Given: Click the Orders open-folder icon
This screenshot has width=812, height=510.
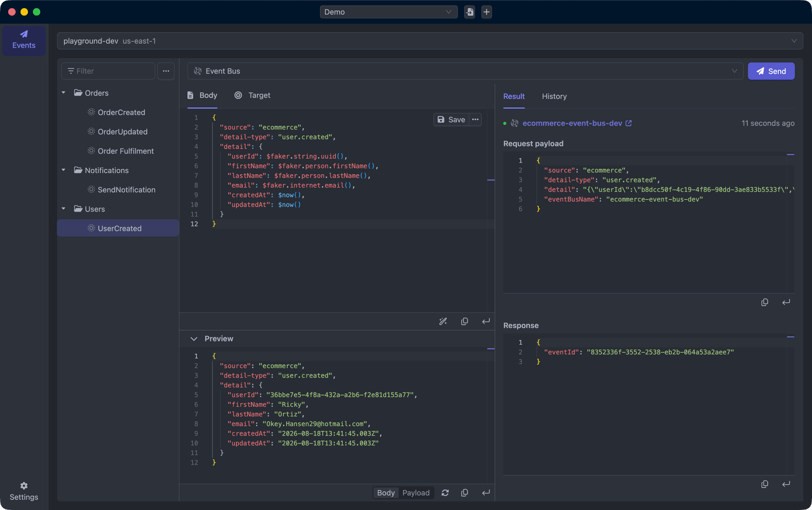Looking at the screenshot, I should 78,93.
